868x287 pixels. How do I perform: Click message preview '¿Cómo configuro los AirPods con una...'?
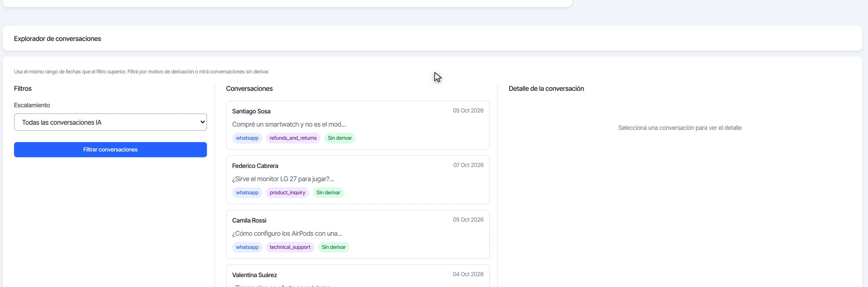point(287,234)
